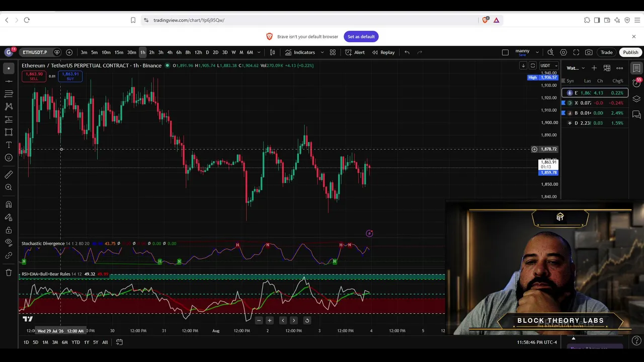Toggle lock all drawings
This screenshot has height=362, width=644.
[9, 230]
